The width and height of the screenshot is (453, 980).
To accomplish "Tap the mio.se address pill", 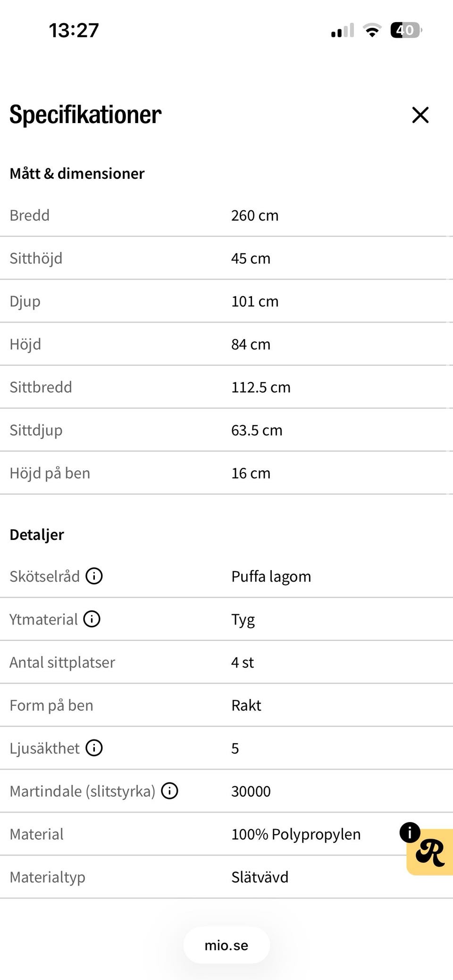I will (x=226, y=945).
